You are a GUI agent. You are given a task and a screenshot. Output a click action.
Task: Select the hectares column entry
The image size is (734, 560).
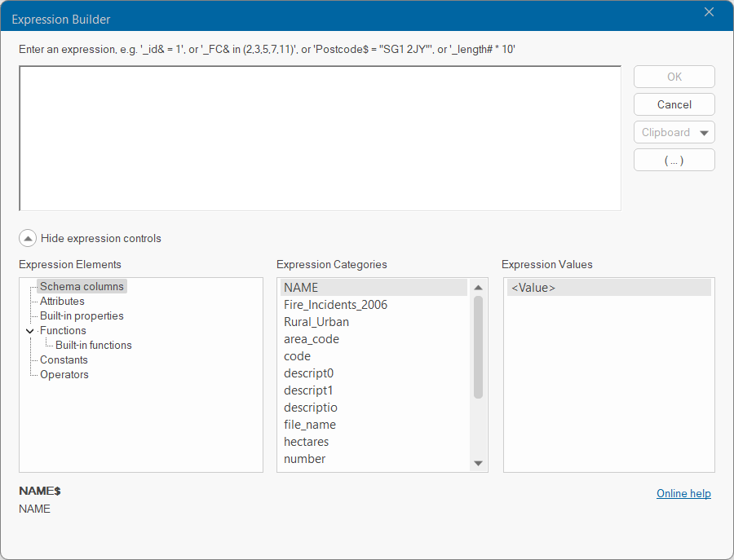click(x=305, y=441)
